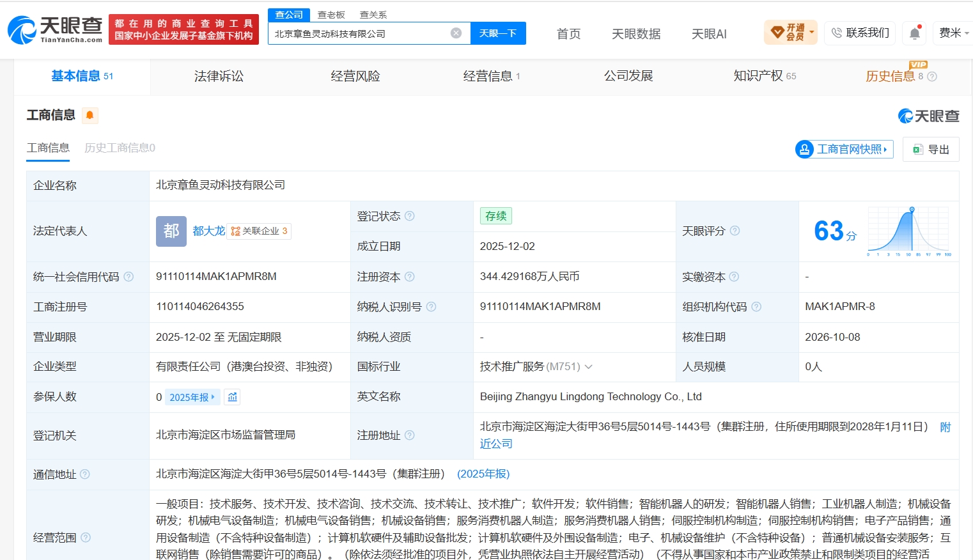Click the 联系我们 button
This screenshot has height=560, width=973.
point(860,33)
